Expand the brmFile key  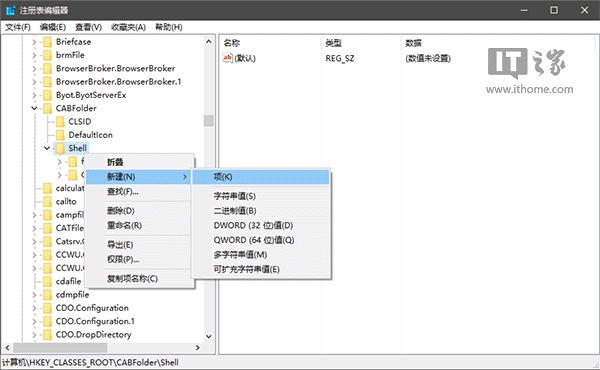click(34, 55)
